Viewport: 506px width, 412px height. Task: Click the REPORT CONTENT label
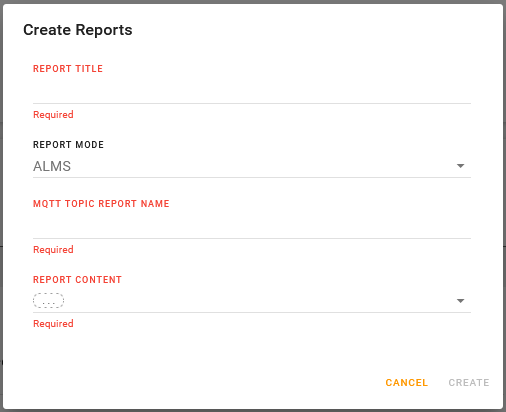(x=77, y=280)
